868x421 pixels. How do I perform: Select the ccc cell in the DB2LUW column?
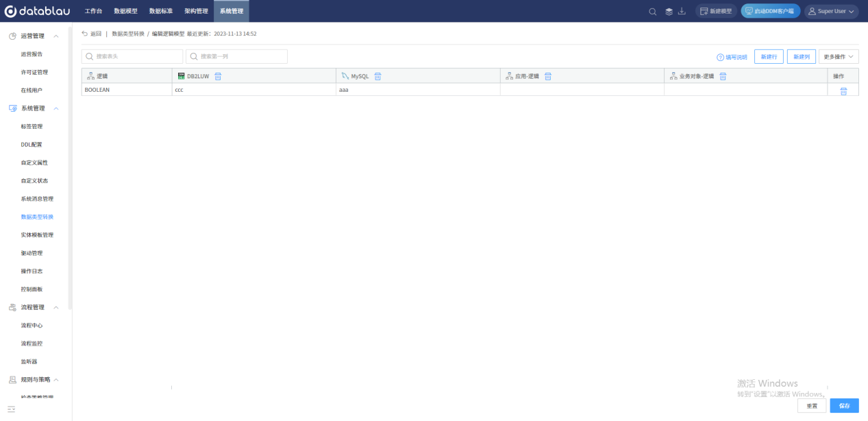pyautogui.click(x=254, y=90)
